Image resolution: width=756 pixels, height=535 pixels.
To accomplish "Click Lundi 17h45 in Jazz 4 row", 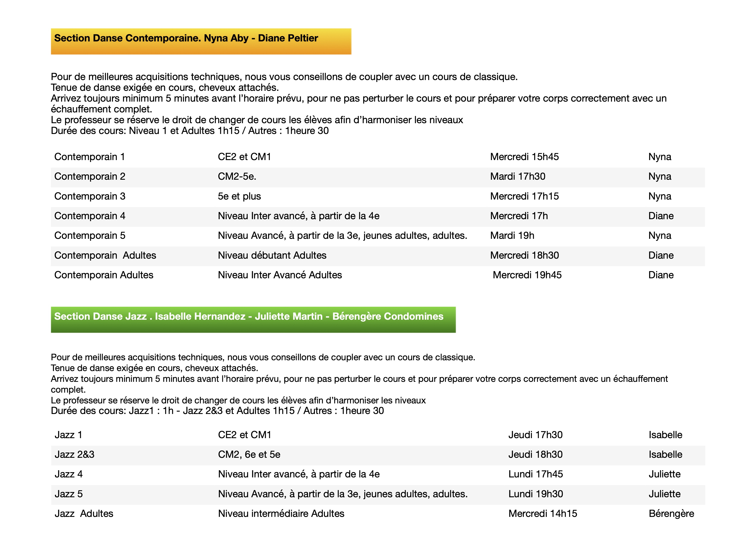I will coord(535,474).
